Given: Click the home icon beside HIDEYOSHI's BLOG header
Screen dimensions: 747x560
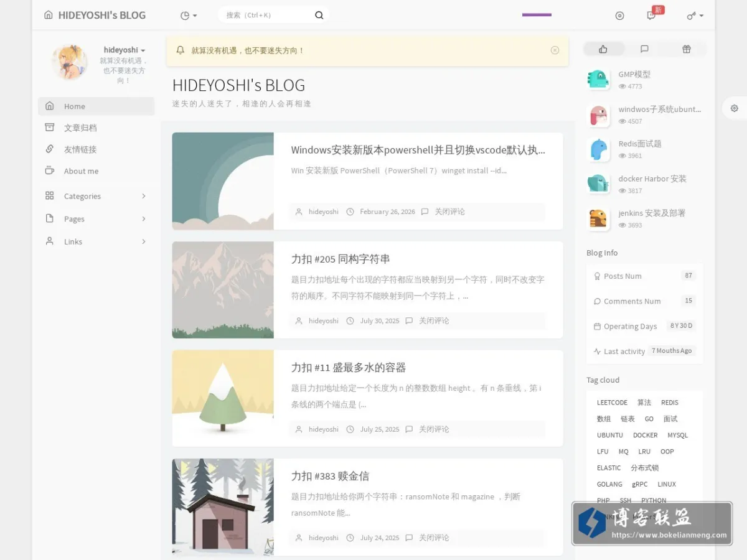Looking at the screenshot, I should coord(49,15).
